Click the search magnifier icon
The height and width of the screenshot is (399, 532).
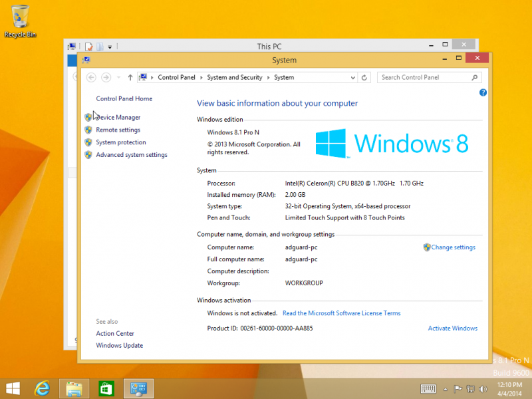(x=475, y=78)
